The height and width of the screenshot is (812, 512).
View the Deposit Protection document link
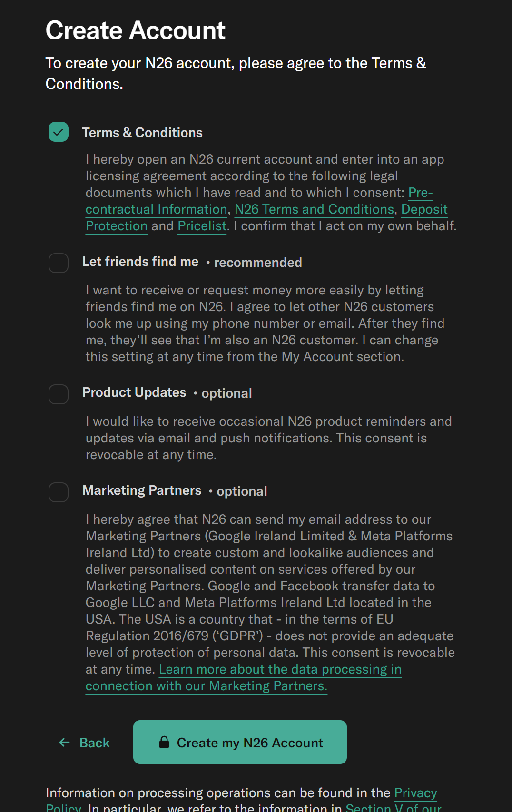(424, 210)
